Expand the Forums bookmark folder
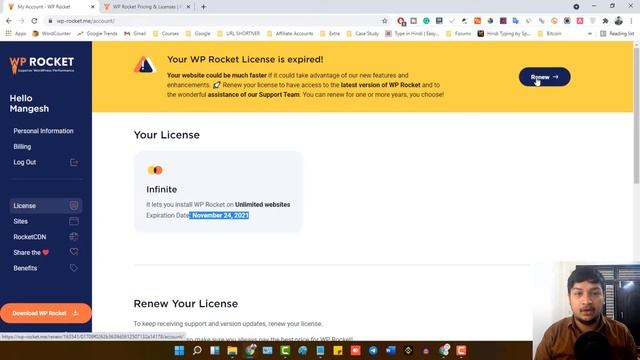640x360 pixels. tap(458, 33)
